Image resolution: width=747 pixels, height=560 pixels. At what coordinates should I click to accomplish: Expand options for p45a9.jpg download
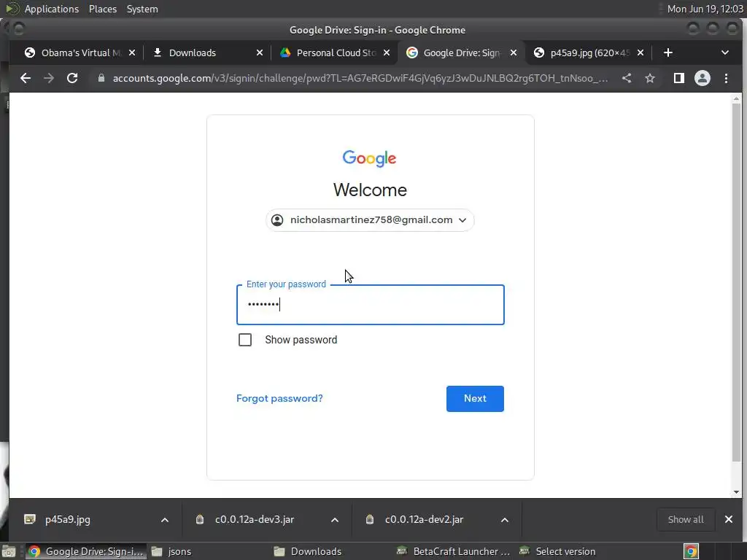pos(165,519)
